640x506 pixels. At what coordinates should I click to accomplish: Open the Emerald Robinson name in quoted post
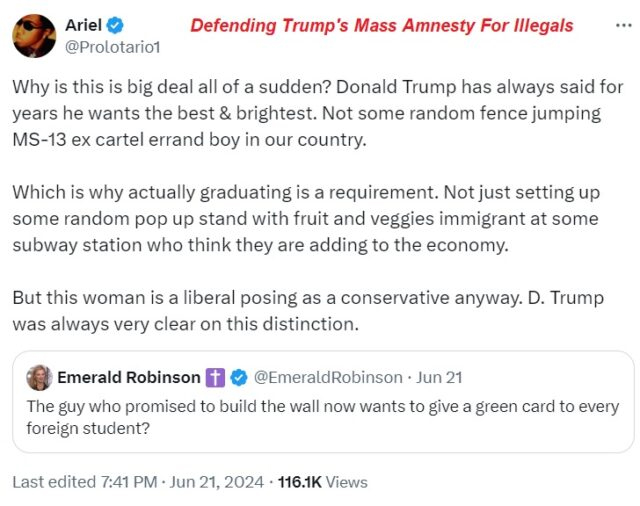tap(129, 377)
